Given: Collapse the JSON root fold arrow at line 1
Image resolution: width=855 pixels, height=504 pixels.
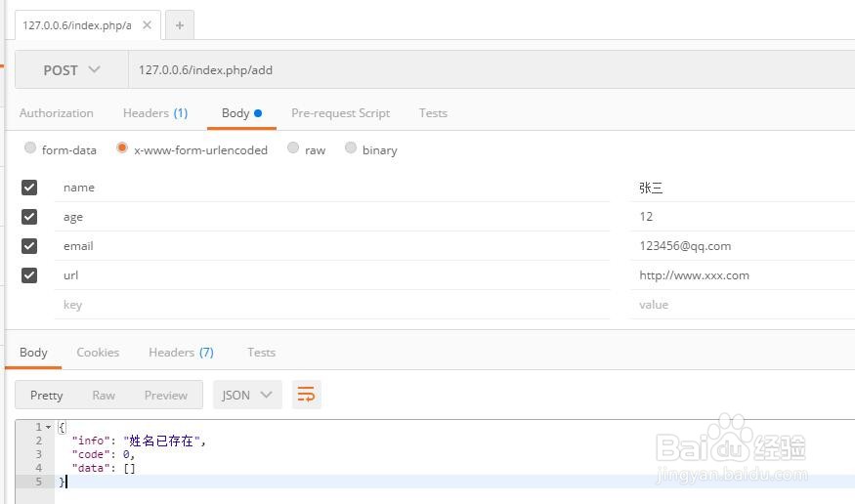Looking at the screenshot, I should (48, 428).
